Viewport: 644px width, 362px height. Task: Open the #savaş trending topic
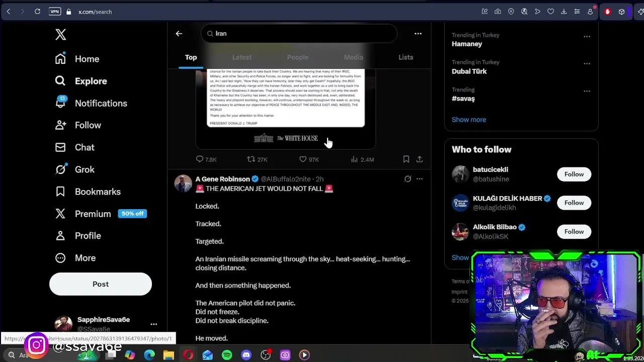[x=463, y=99]
